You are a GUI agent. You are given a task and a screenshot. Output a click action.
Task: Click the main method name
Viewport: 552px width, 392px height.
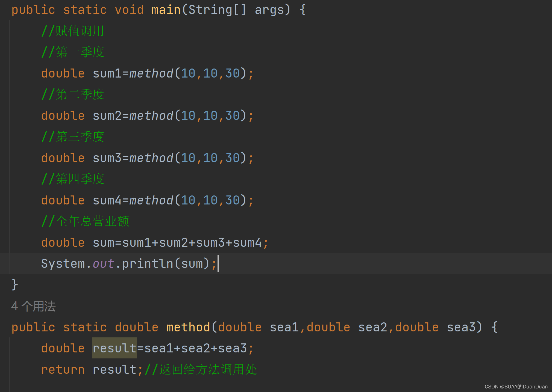[166, 10]
